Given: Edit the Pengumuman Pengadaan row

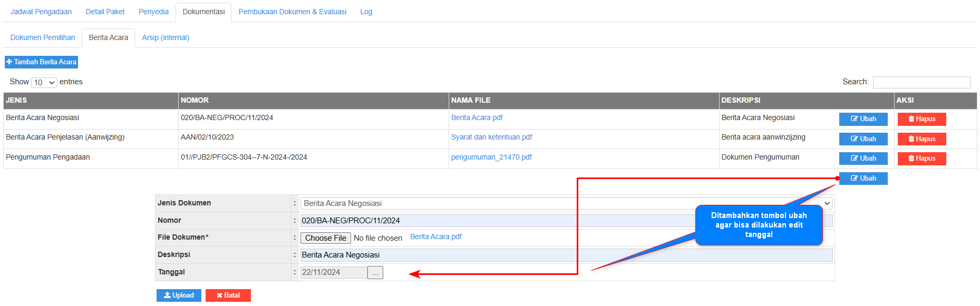Looking at the screenshot, I should click(863, 159).
